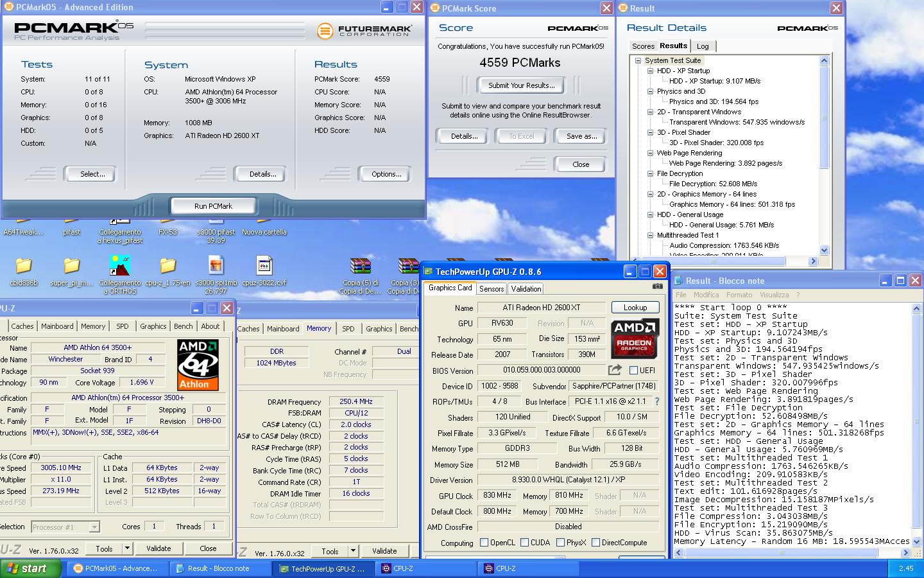
Task: Collapse the HDD - General Usage node
Action: click(650, 215)
